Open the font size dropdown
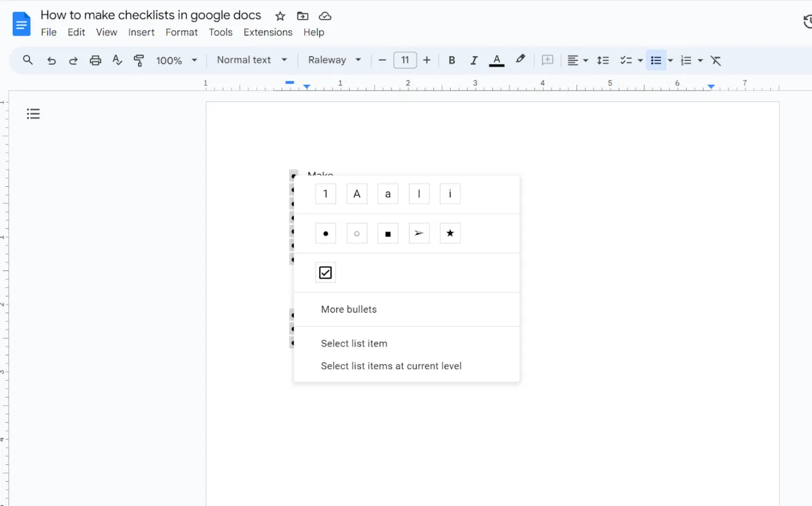Screen dimensions: 812x506 (x=405, y=60)
